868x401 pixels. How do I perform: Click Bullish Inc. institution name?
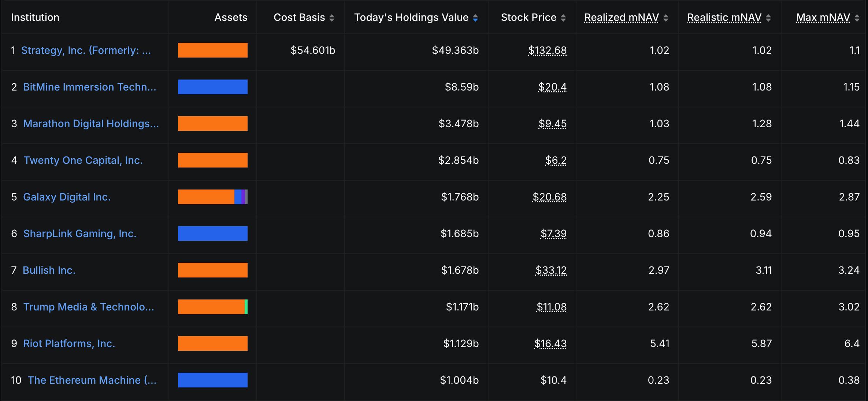(x=49, y=270)
